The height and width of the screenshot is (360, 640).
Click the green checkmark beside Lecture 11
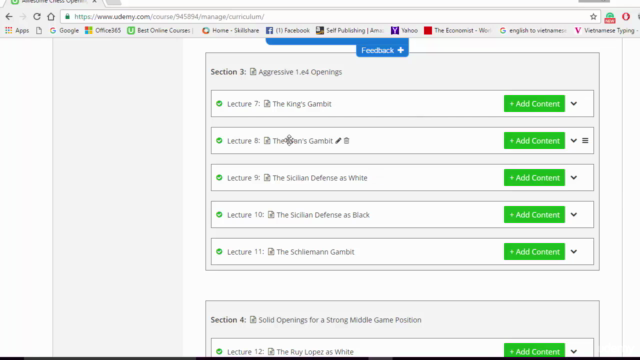tap(219, 252)
